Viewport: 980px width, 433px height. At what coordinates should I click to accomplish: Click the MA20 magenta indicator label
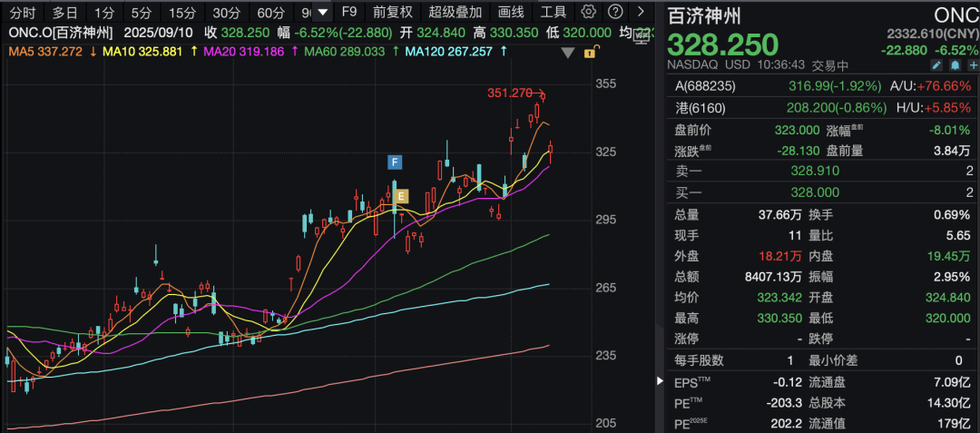tap(245, 52)
